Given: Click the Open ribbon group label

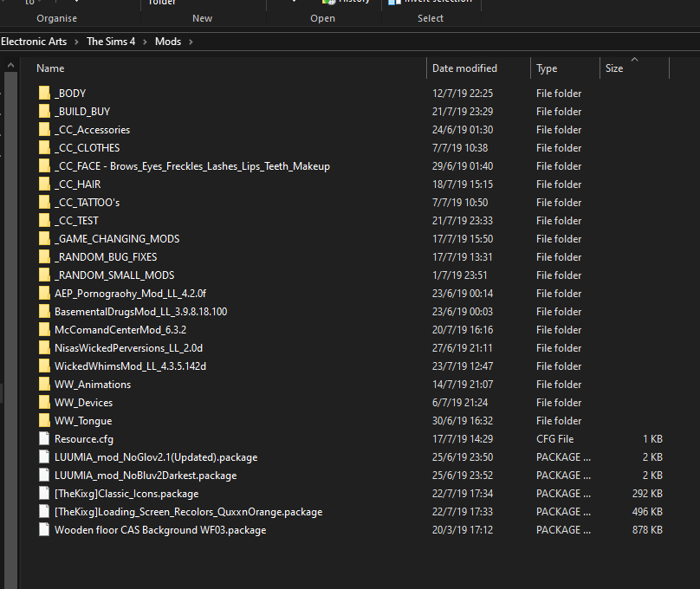Looking at the screenshot, I should [x=323, y=18].
